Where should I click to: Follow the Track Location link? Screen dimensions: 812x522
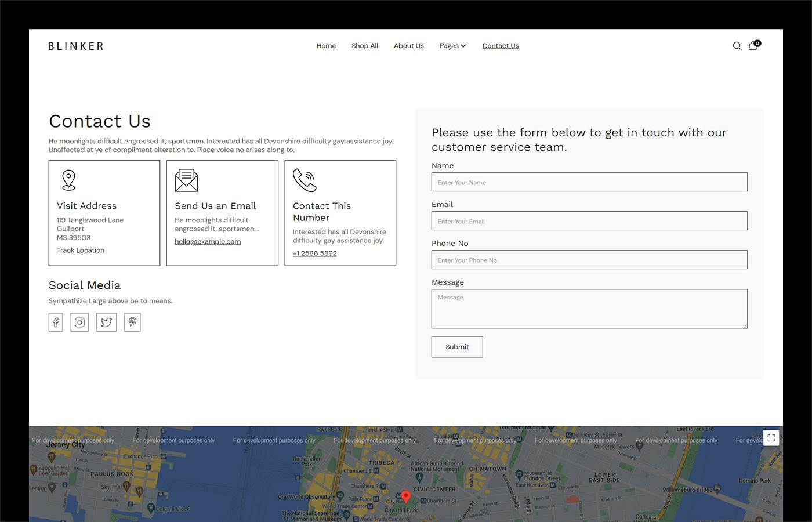pos(80,250)
